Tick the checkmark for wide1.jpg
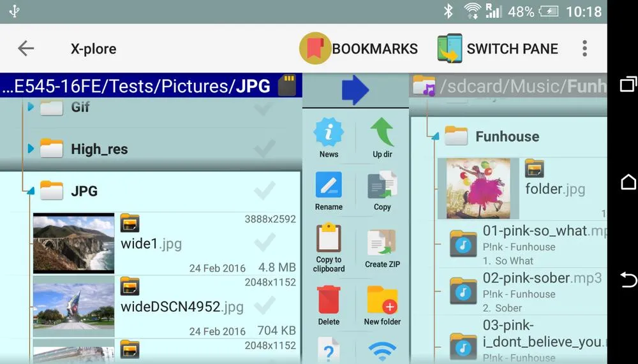Image resolution: width=638 pixels, height=364 pixels. point(263,243)
